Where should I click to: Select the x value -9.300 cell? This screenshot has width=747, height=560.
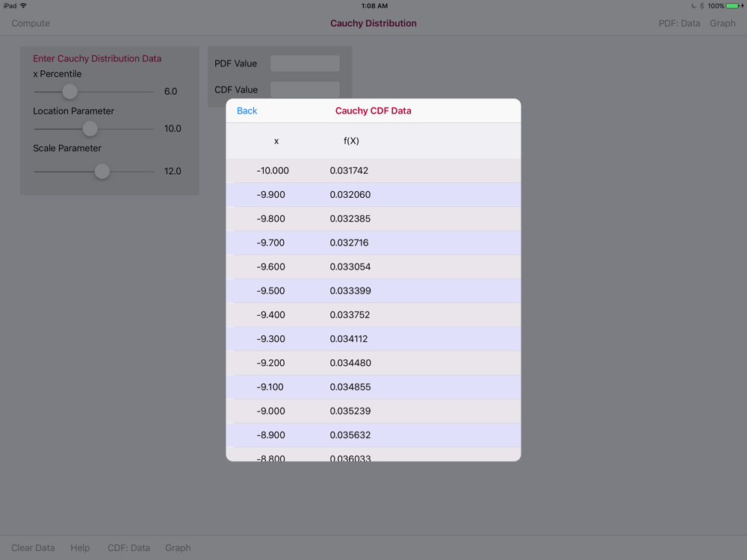tap(270, 338)
